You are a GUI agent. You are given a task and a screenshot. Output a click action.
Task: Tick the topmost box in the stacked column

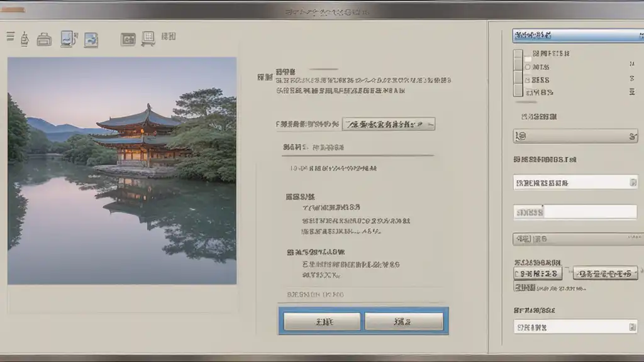pos(518,55)
